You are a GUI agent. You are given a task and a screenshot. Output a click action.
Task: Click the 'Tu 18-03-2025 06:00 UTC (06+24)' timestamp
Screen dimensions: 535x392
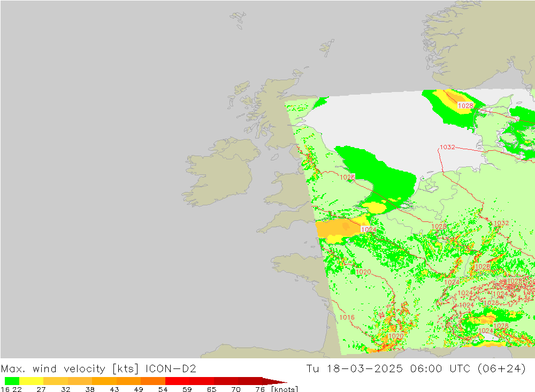(x=416, y=369)
